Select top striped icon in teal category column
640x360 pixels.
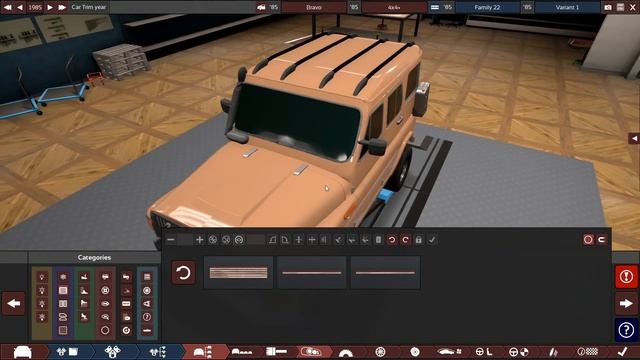[147, 277]
